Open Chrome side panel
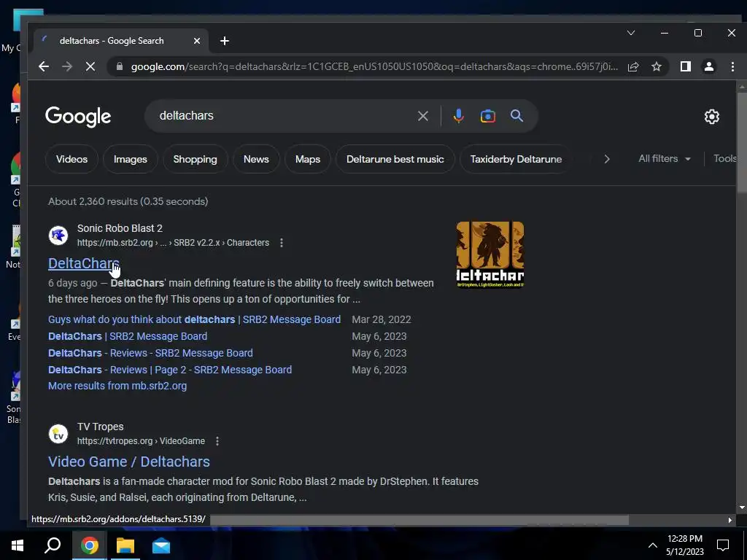The width and height of the screenshot is (747, 560). (x=686, y=66)
